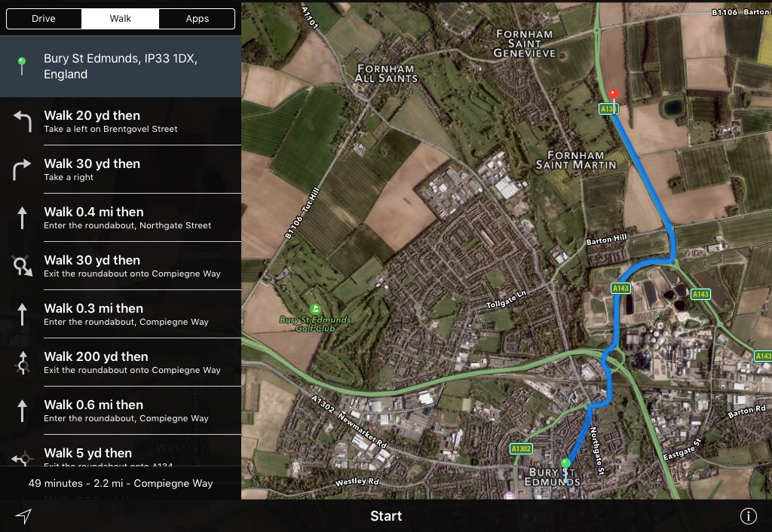The image size is (772, 532).
Task: Select the Bury St Edmunds IP33 1DX origin row
Action: click(x=121, y=66)
